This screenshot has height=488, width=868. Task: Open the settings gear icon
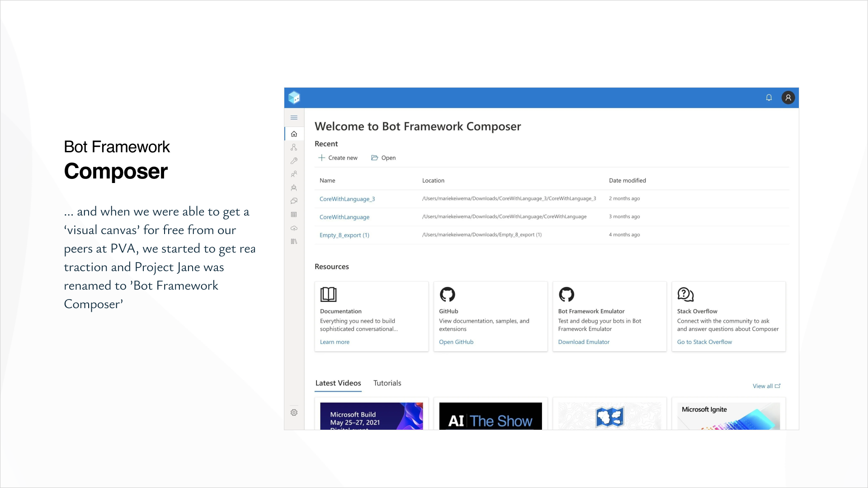(294, 413)
